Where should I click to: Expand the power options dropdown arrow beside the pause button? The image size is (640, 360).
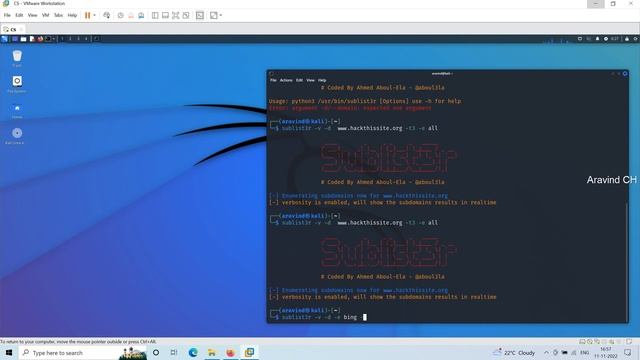point(95,16)
